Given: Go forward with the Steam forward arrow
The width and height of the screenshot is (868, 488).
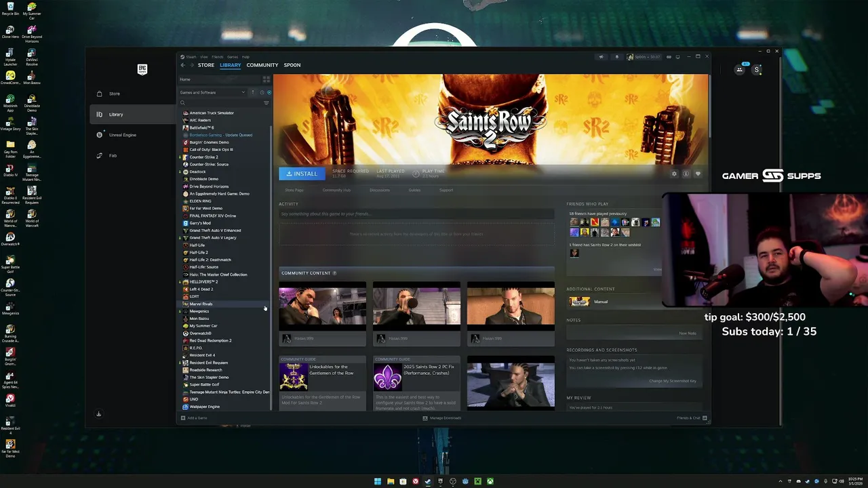Looking at the screenshot, I should pyautogui.click(x=191, y=65).
